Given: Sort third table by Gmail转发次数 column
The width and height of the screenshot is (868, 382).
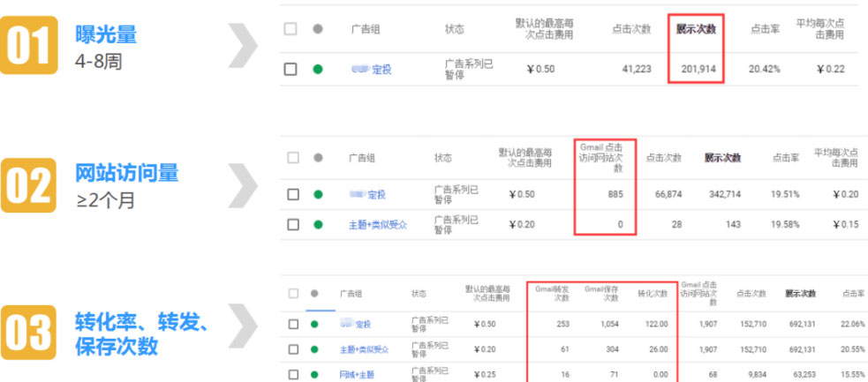Looking at the screenshot, I should click(553, 293).
